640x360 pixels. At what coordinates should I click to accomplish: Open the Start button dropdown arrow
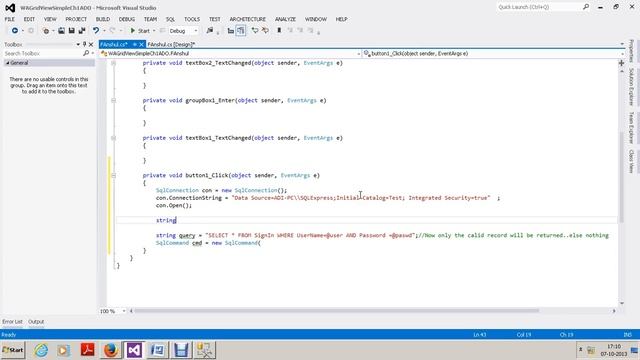point(154,31)
